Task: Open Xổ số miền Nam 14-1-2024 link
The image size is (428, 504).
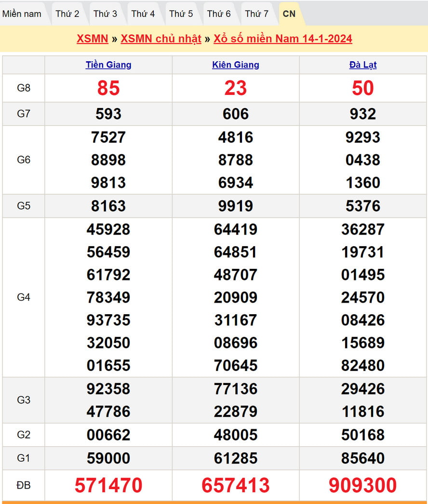Action: (x=282, y=39)
